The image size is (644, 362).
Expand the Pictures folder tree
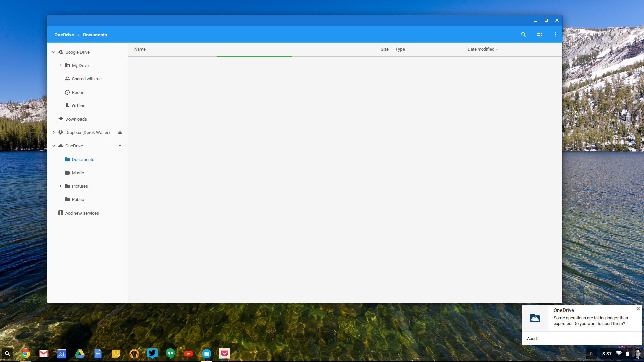coord(61,186)
